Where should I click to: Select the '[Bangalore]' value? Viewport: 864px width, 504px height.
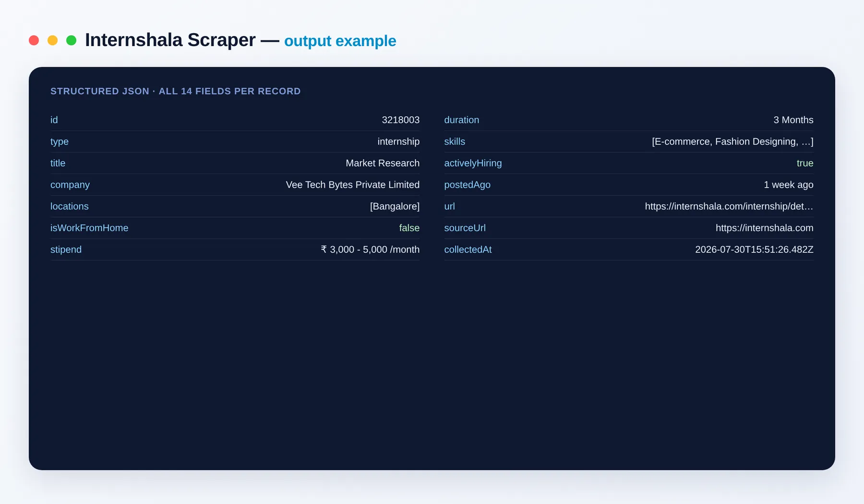point(395,206)
